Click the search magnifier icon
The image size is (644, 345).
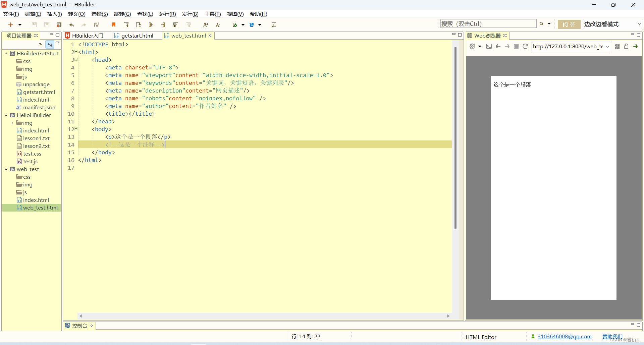pyautogui.click(x=542, y=24)
